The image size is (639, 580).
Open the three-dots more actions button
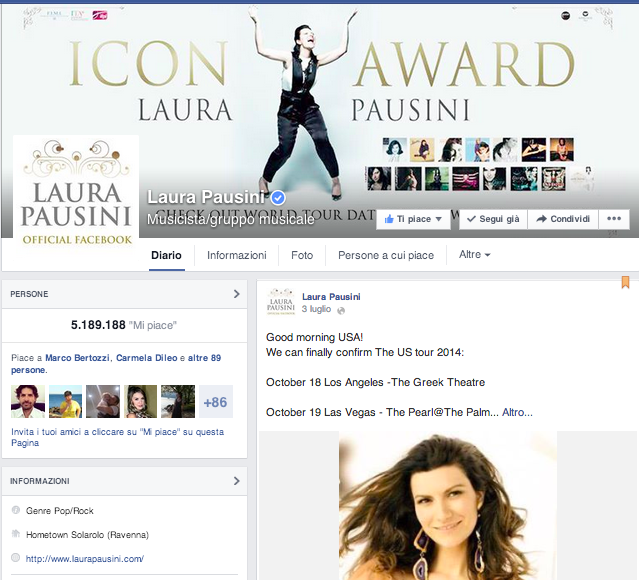coord(614,219)
